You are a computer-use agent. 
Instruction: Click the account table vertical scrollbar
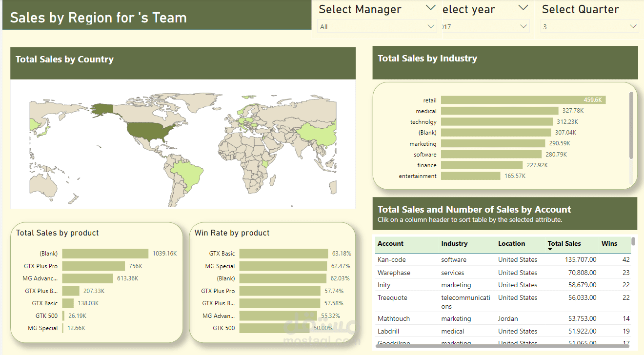click(x=633, y=241)
